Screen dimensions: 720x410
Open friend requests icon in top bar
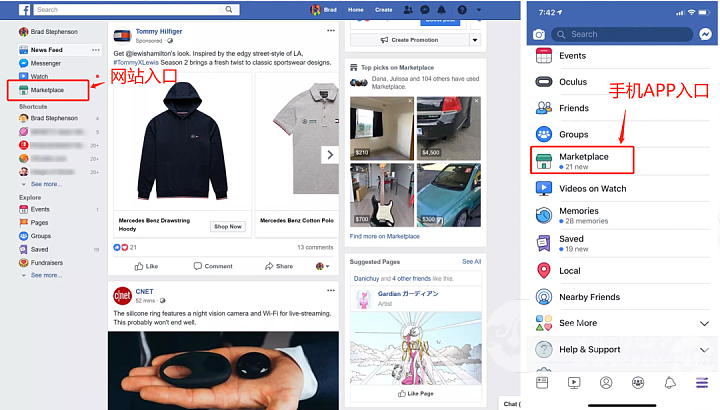tap(408, 10)
